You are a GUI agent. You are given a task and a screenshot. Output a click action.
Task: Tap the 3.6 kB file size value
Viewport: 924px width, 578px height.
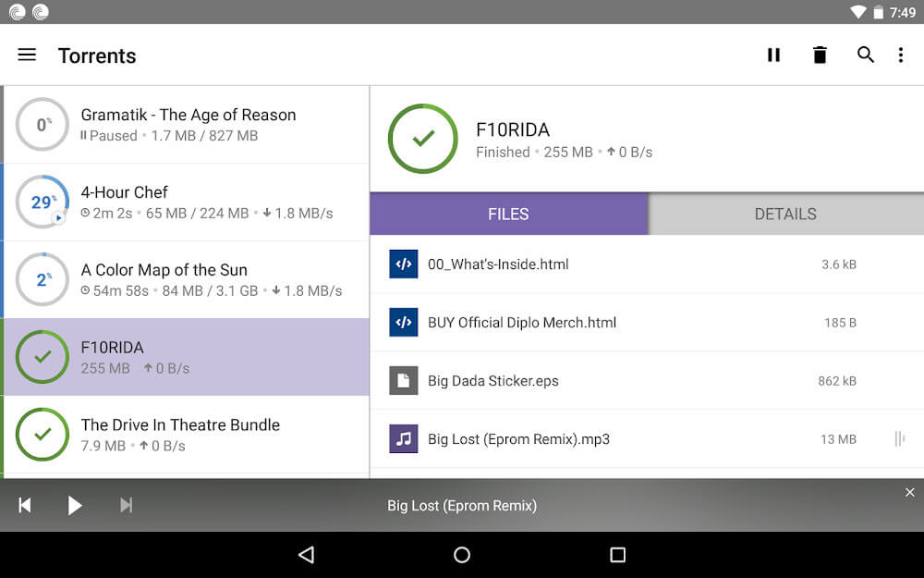click(x=839, y=264)
